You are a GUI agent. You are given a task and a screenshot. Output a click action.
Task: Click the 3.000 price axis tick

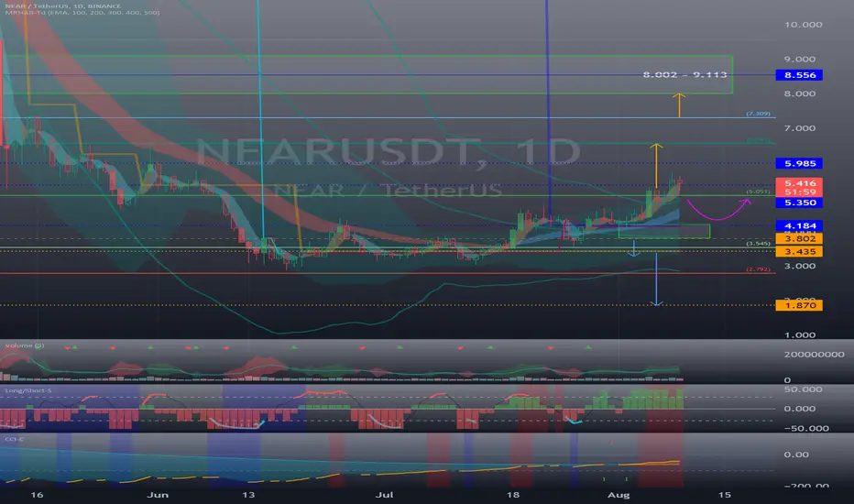point(800,266)
